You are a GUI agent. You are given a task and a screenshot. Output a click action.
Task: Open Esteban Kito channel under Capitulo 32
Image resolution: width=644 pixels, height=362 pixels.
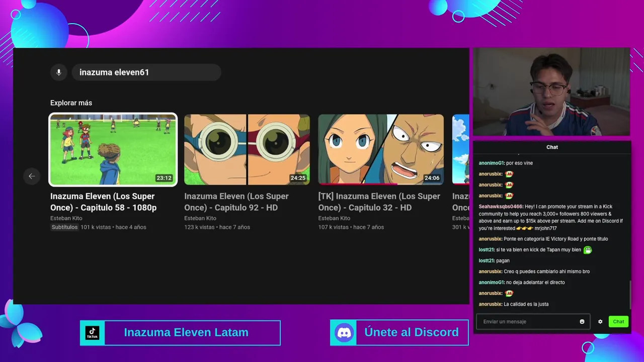(x=334, y=218)
